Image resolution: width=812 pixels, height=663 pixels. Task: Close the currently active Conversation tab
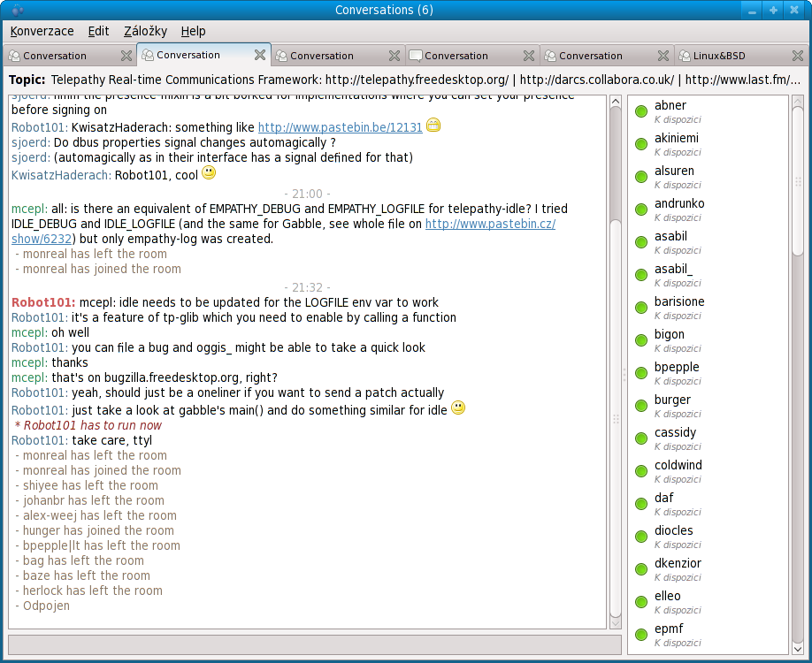coord(260,55)
